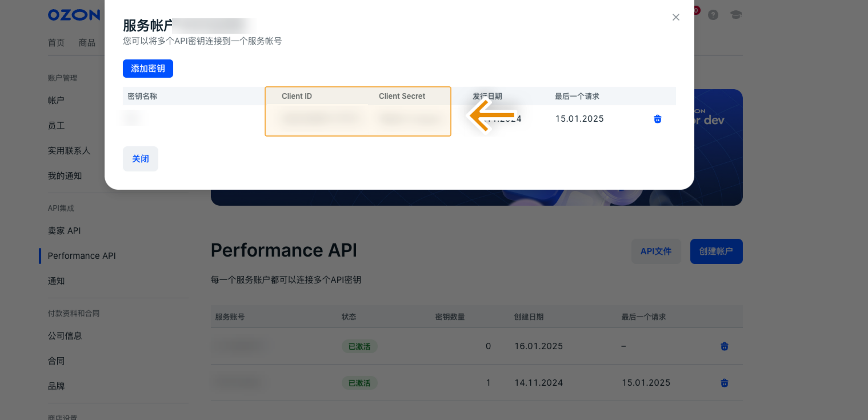
Task: Close the service account dialog with the X icon
Action: 676,17
